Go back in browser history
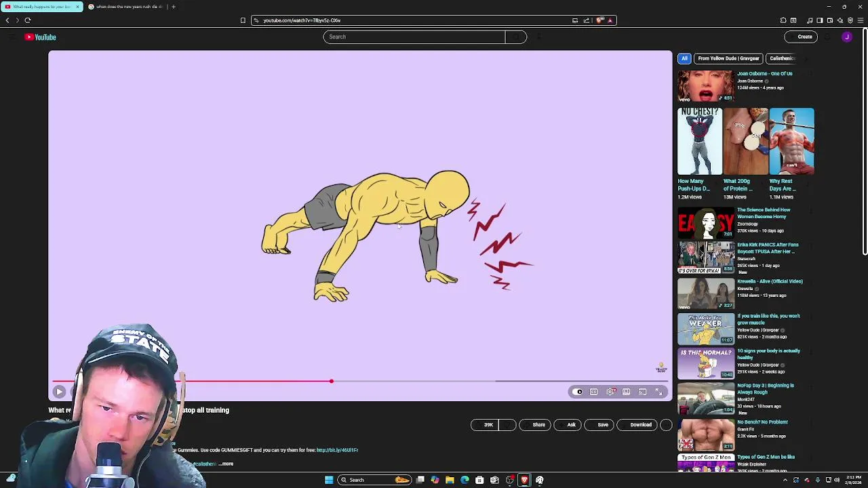The width and height of the screenshot is (868, 488). [7, 20]
